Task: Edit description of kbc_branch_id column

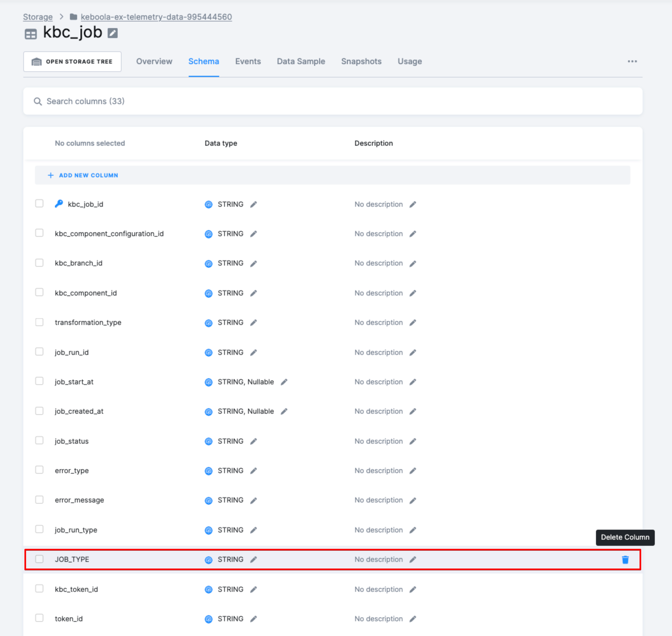Action: 413,263
